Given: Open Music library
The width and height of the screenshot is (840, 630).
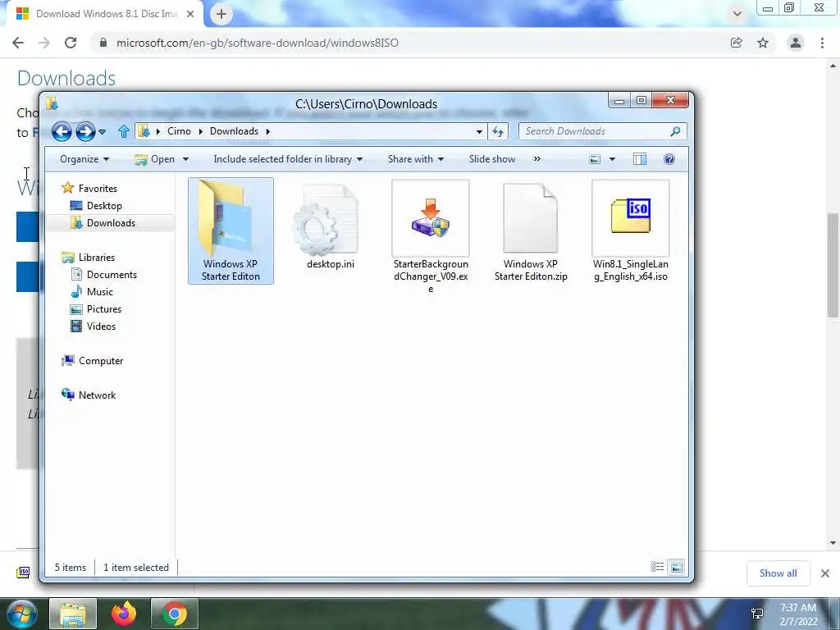Looking at the screenshot, I should click(x=99, y=292).
